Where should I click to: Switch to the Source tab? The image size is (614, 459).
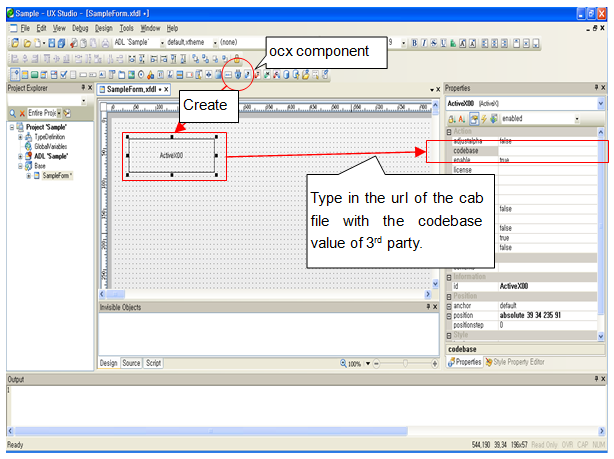pyautogui.click(x=131, y=363)
